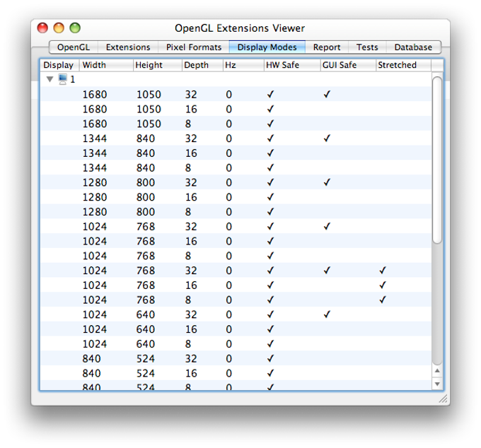Click the monitor icon for display 1
This screenshot has width=481, height=448.
(62, 79)
